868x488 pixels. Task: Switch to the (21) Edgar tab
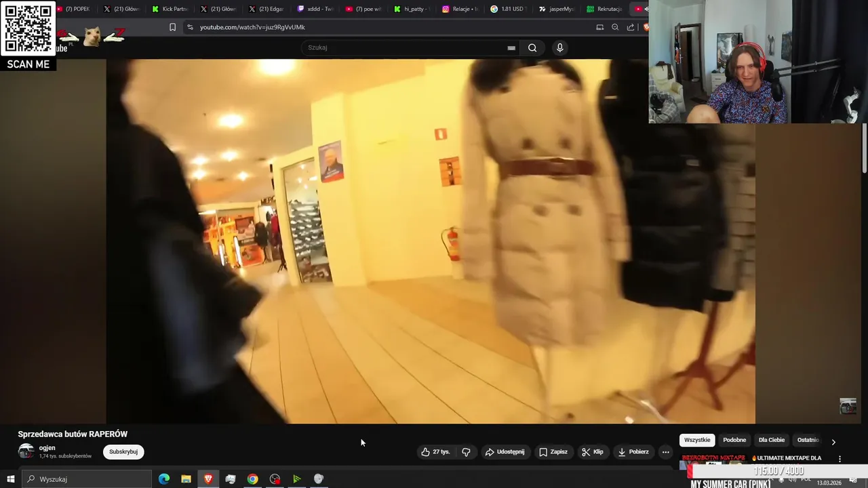tap(267, 9)
